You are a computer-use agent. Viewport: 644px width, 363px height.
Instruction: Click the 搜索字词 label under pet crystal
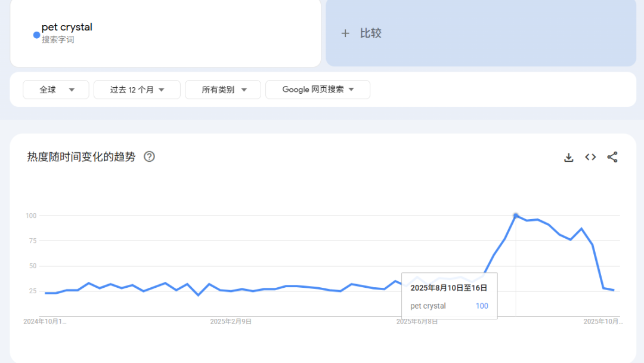coord(58,40)
